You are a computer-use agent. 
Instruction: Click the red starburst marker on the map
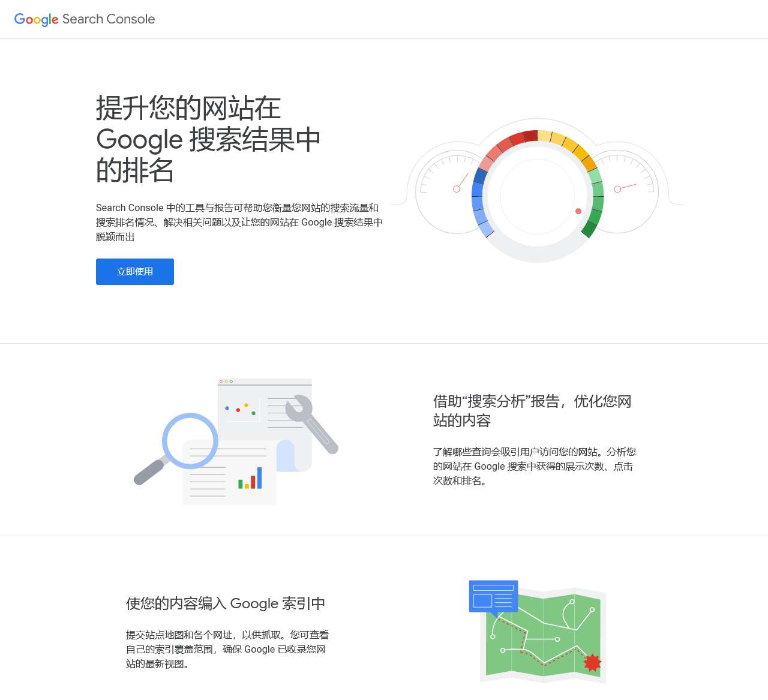[592, 662]
